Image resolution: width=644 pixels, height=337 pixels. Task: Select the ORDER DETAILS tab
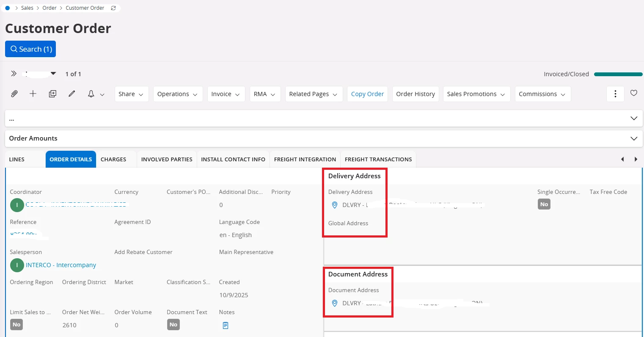tap(71, 159)
